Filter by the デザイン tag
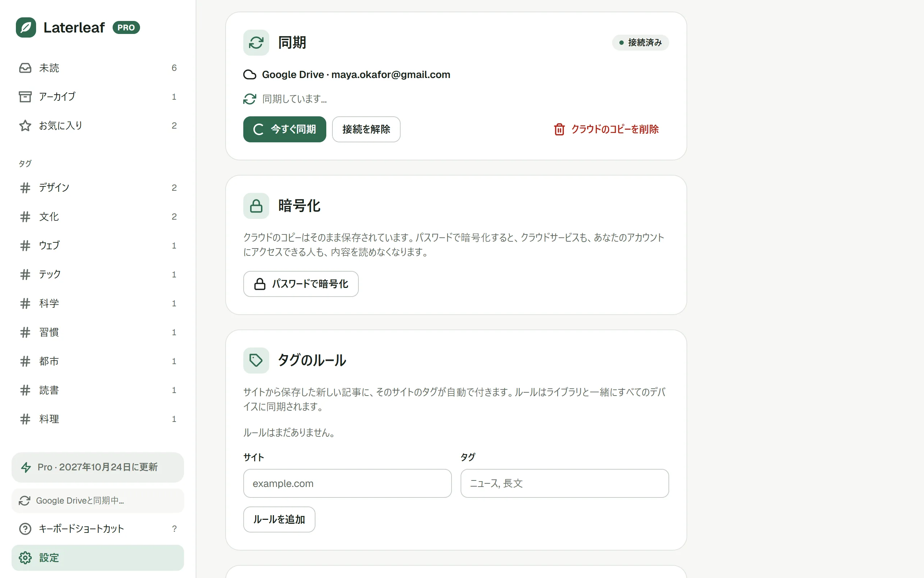Viewport: 924px width, 578px height. pos(98,188)
